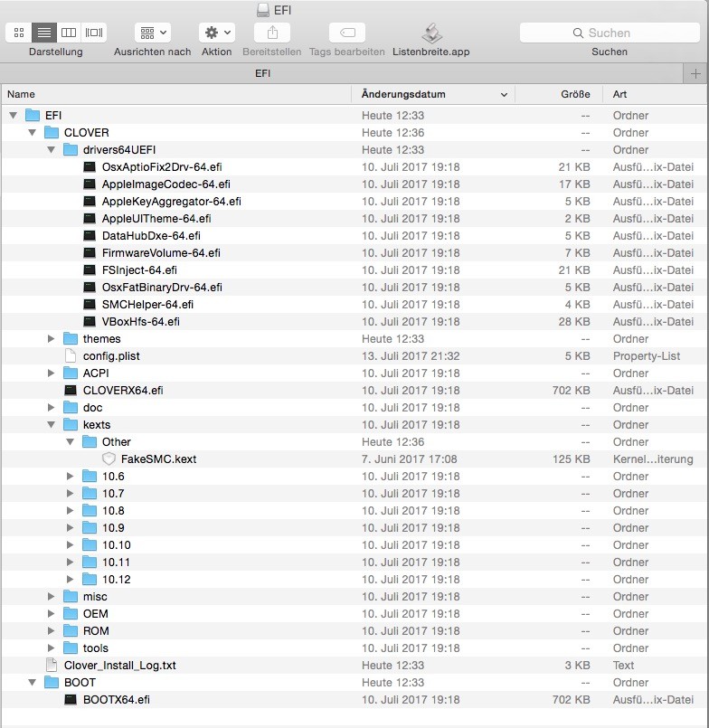The height and width of the screenshot is (728, 709).
Task: Open the Aktion gear menu
Action: click(217, 33)
